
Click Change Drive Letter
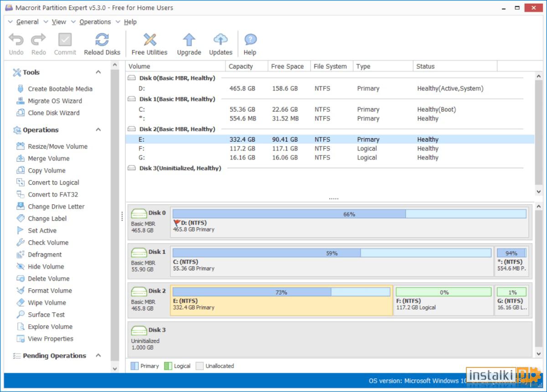pyautogui.click(x=55, y=206)
